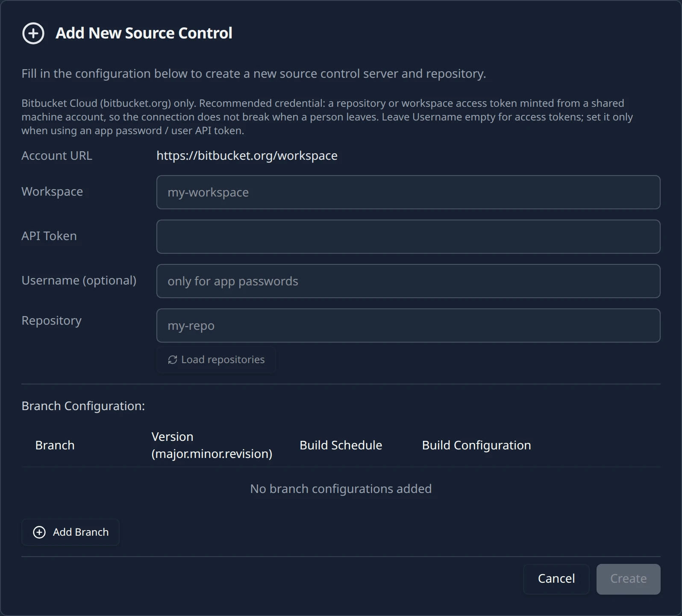The height and width of the screenshot is (616, 682).
Task: Click the "Add New Source Control" title
Action: [144, 33]
